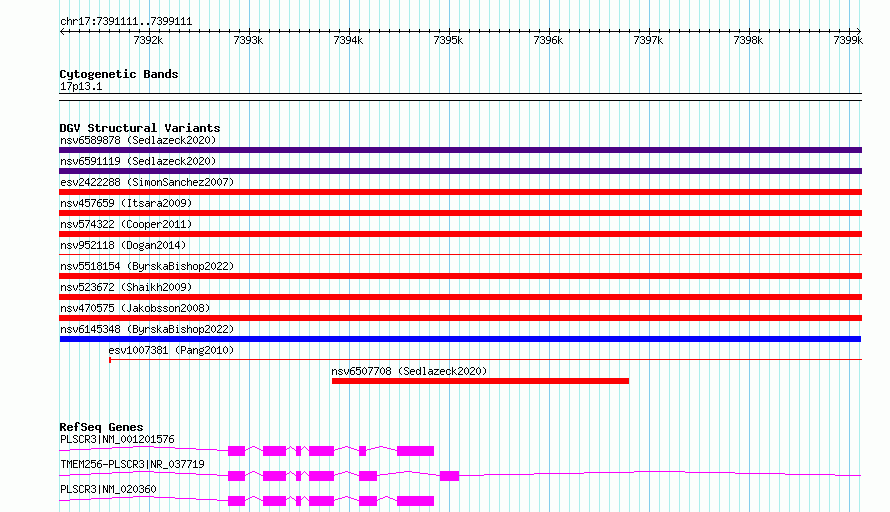Open gene label TMEM256-PLSCR3|NR_037719
This screenshot has height=512, width=890.
point(132,464)
